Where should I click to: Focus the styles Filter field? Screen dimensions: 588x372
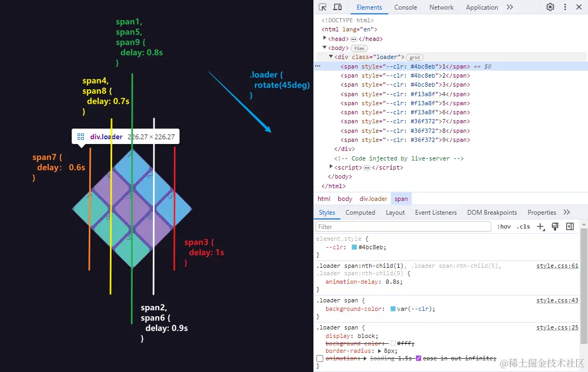pos(403,226)
